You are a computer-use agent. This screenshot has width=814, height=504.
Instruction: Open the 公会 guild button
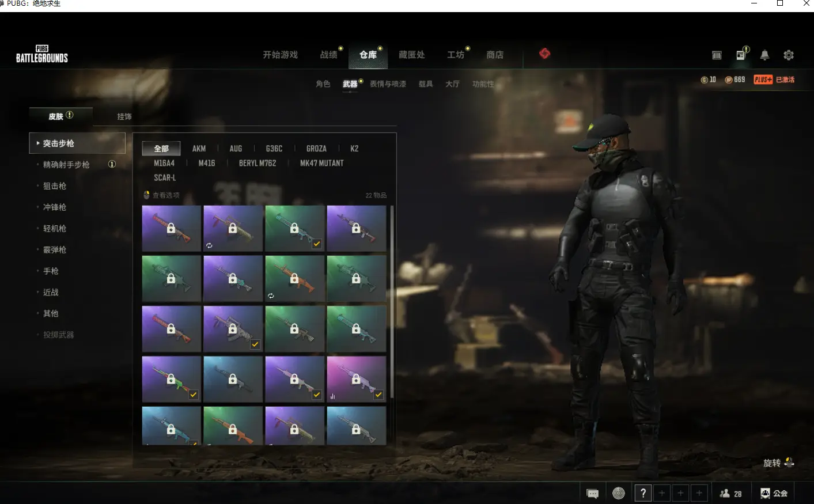tap(774, 494)
